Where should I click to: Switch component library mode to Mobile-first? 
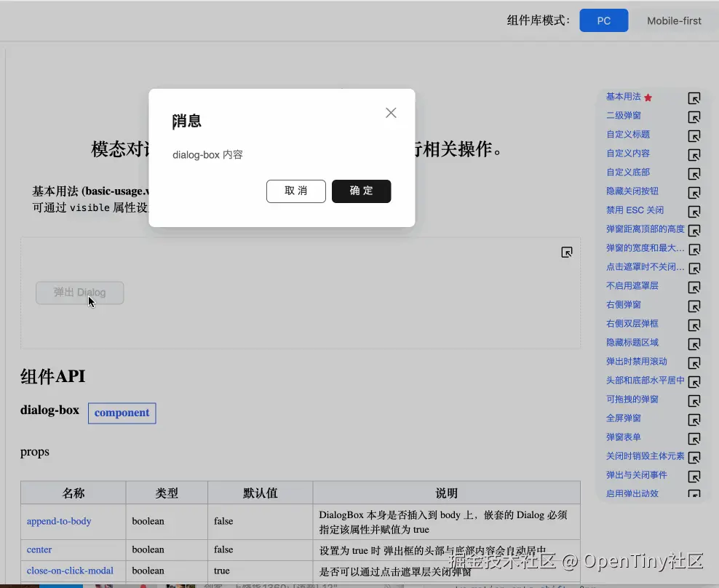click(674, 20)
